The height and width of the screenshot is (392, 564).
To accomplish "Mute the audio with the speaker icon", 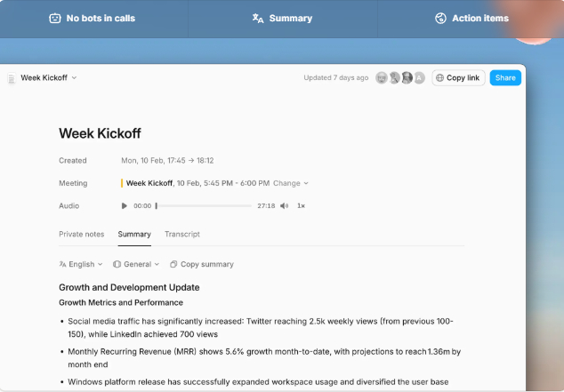I will [x=284, y=205].
